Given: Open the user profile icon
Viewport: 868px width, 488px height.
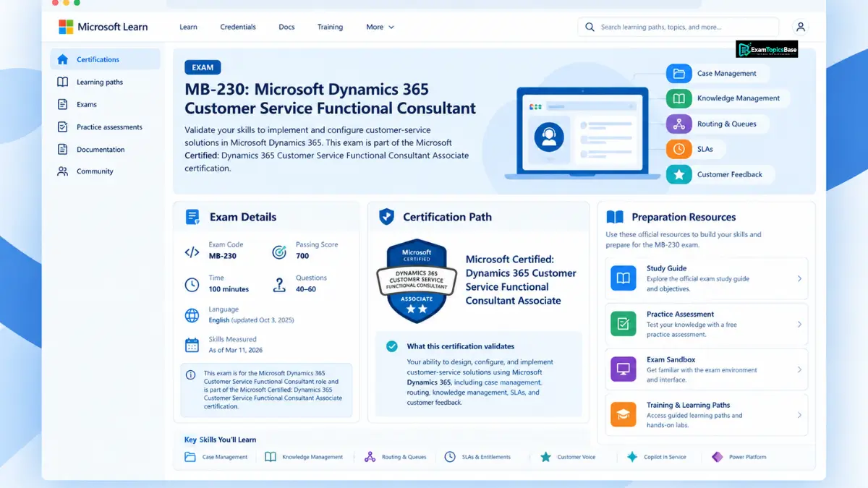Looking at the screenshot, I should [800, 27].
